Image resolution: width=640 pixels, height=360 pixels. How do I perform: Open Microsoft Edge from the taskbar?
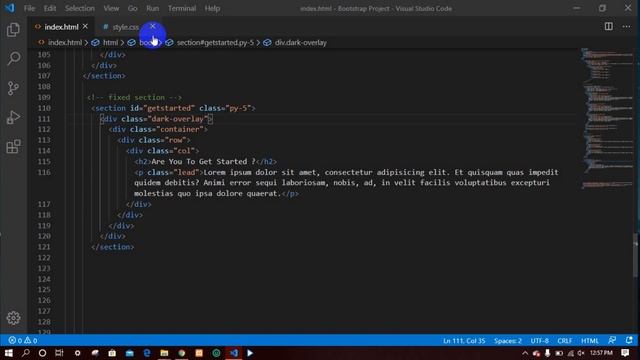[x=147, y=353]
